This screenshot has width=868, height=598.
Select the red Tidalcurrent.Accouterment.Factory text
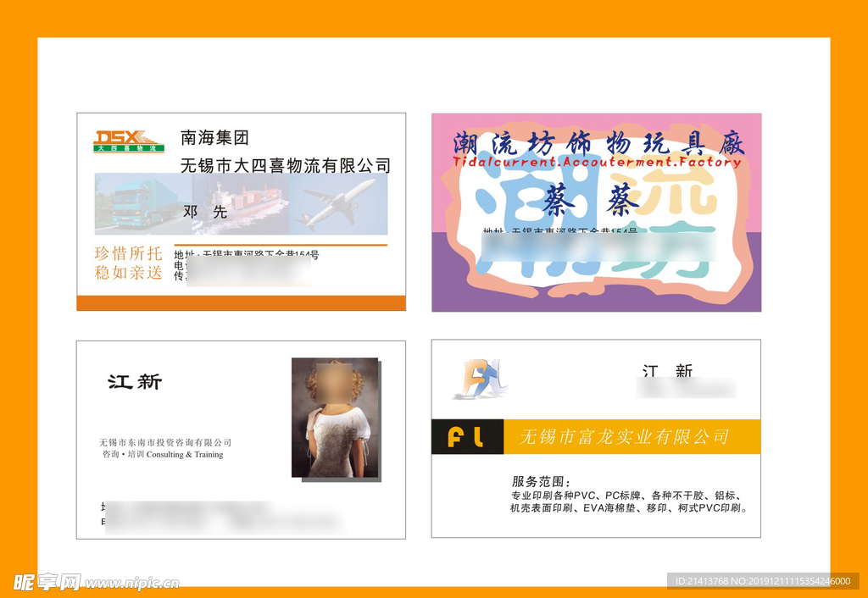pos(597,162)
